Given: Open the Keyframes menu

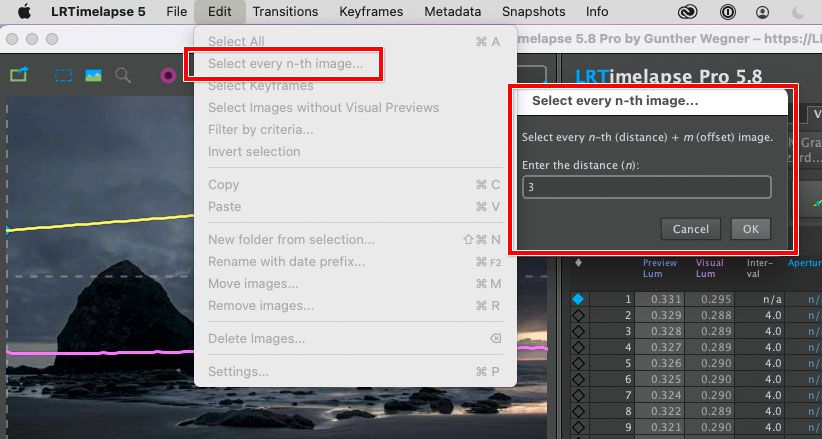Looking at the screenshot, I should (371, 12).
